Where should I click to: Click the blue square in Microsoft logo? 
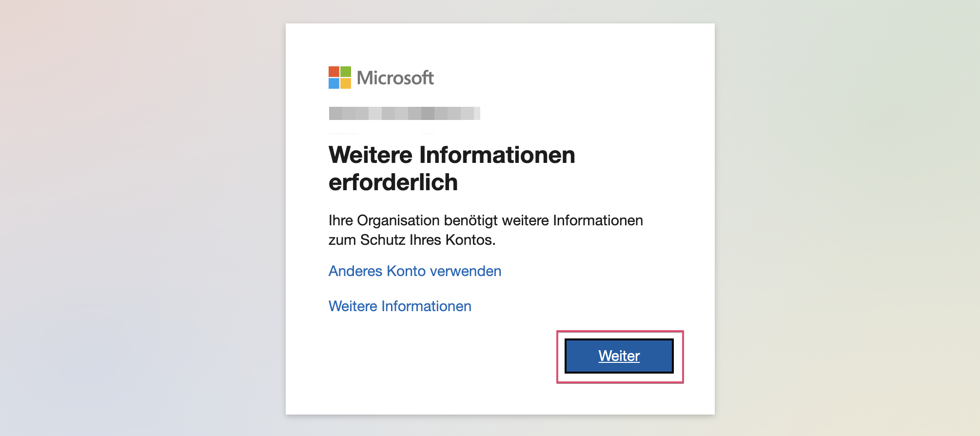point(334,83)
